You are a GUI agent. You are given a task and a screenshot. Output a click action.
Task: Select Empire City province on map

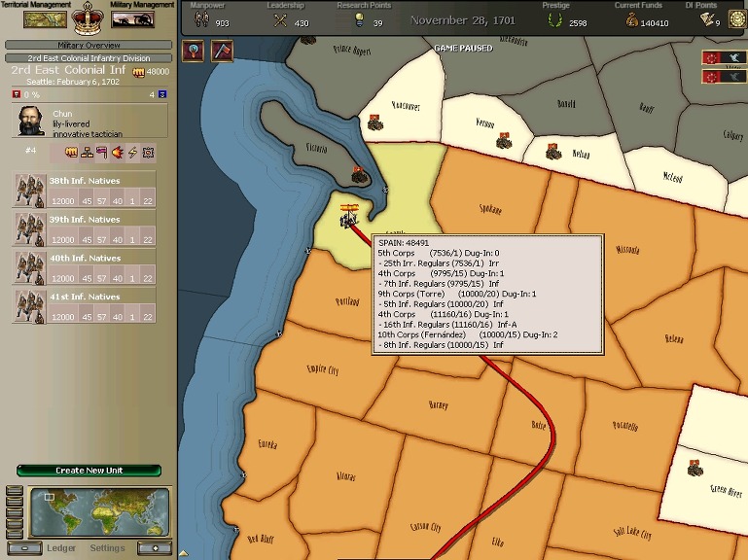[x=323, y=369]
